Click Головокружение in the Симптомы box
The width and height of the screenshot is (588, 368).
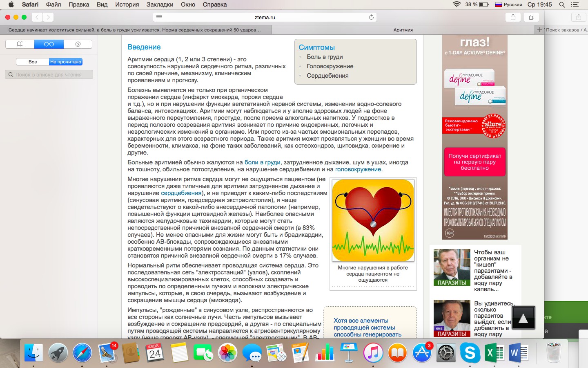click(330, 66)
